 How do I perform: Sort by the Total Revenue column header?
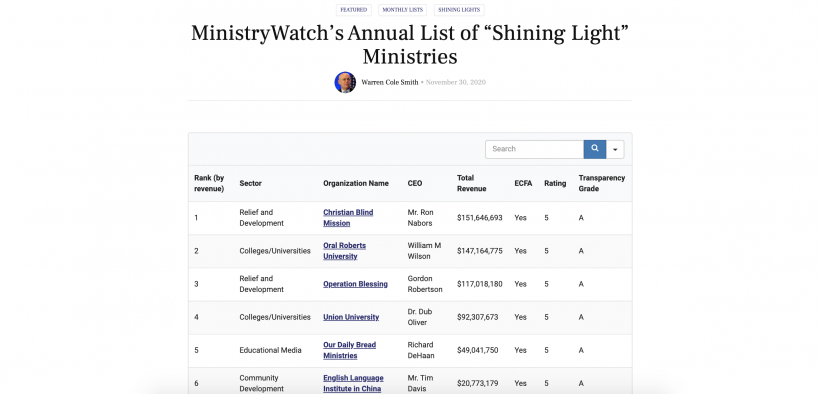[472, 183]
